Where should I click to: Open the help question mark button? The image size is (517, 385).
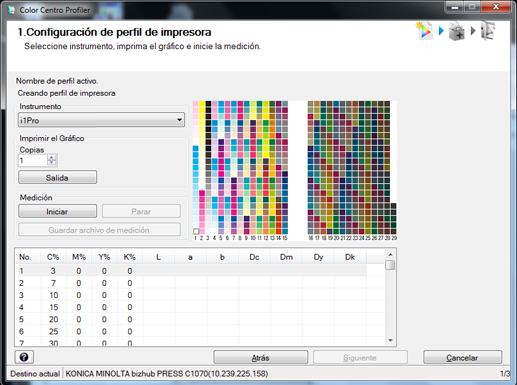point(24,357)
